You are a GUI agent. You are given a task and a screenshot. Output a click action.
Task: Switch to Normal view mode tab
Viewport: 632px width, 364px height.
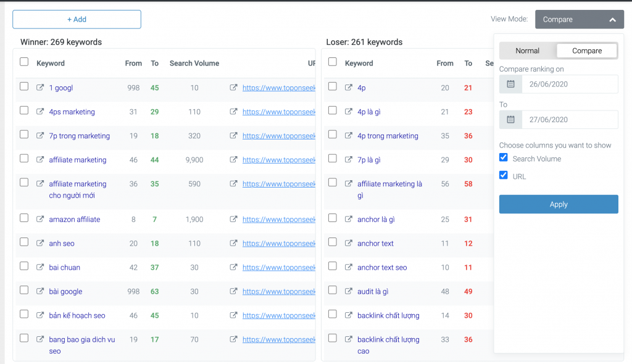pos(527,51)
